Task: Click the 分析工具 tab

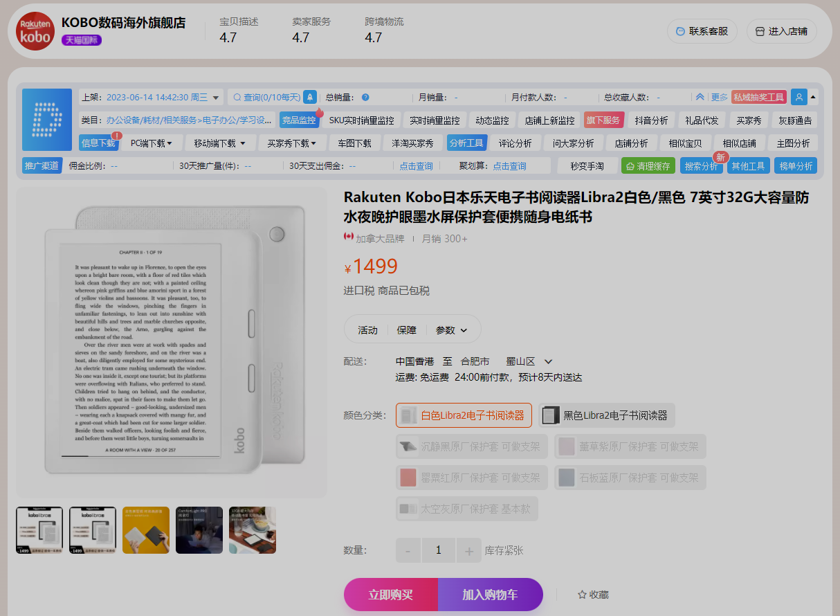Action: point(466,143)
